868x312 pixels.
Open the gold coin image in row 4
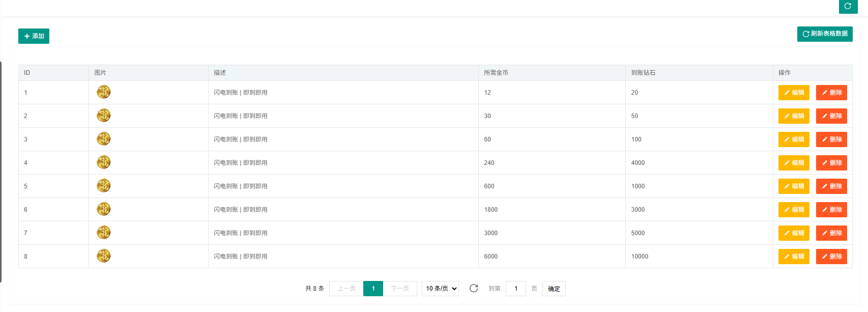(103, 162)
